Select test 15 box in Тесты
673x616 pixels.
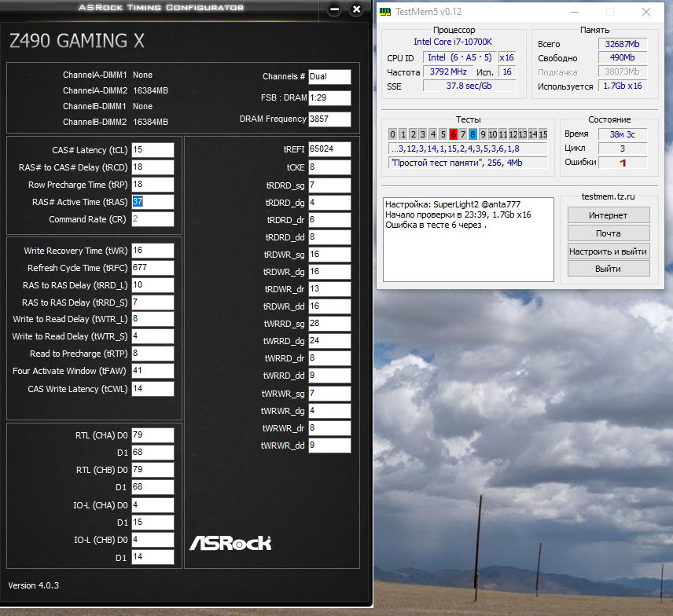pyautogui.click(x=543, y=134)
